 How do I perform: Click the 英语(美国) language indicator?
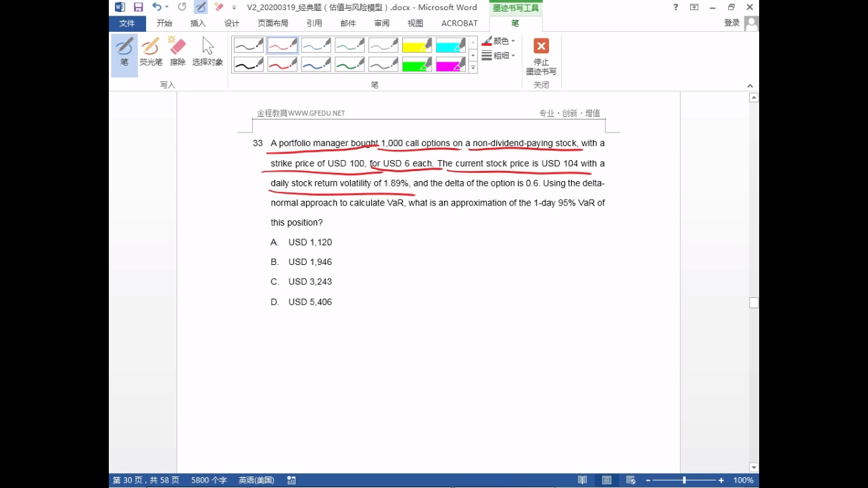click(x=256, y=480)
